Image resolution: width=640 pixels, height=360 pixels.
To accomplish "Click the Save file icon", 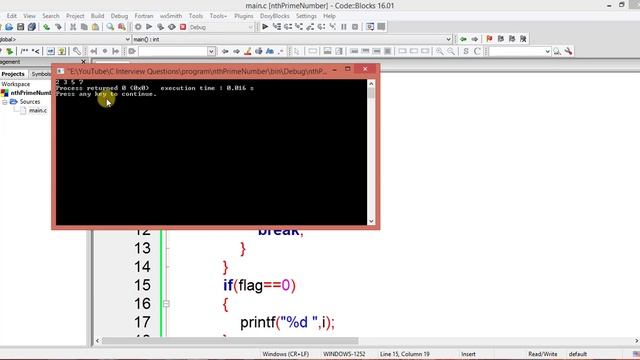I will [x=20, y=27].
